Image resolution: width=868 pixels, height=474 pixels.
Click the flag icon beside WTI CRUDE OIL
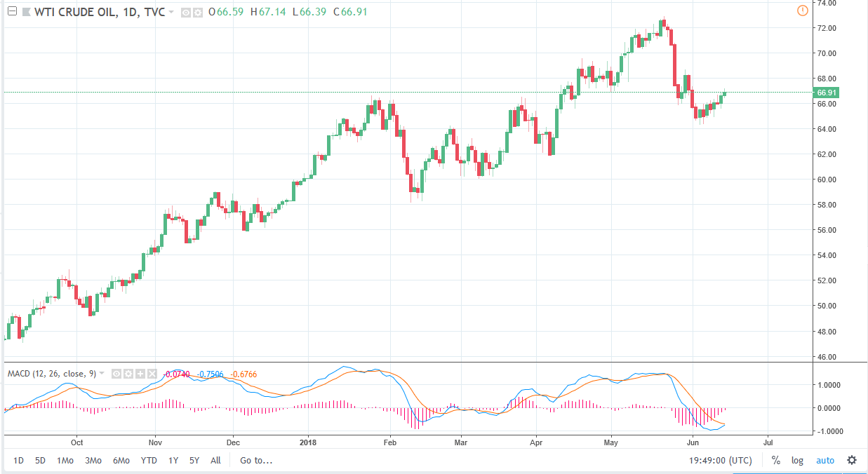tap(26, 12)
